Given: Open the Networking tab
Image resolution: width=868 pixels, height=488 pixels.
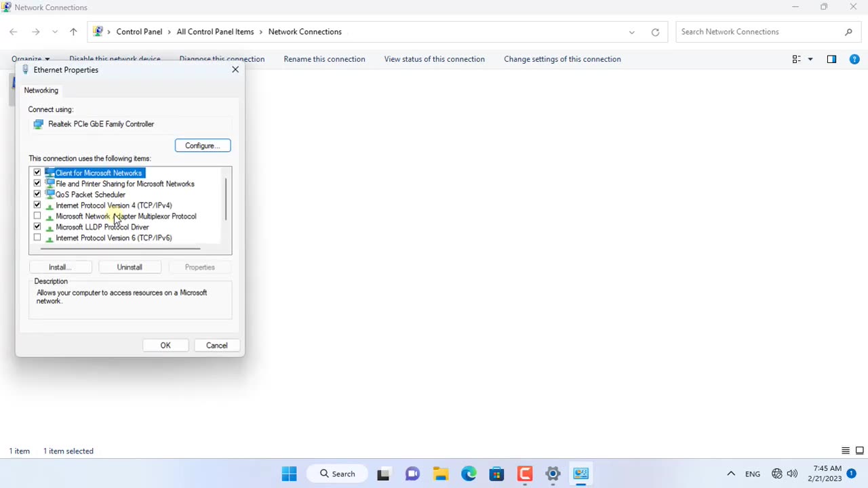Looking at the screenshot, I should pos(41,90).
